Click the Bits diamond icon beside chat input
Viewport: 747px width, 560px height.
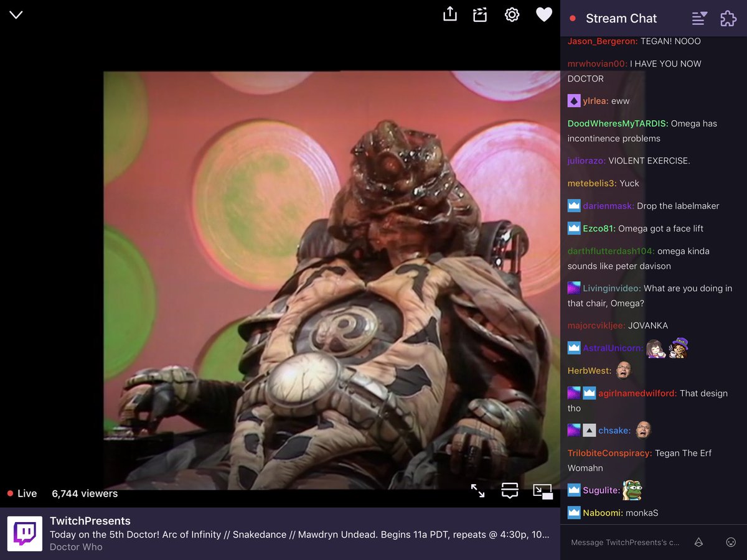698,542
